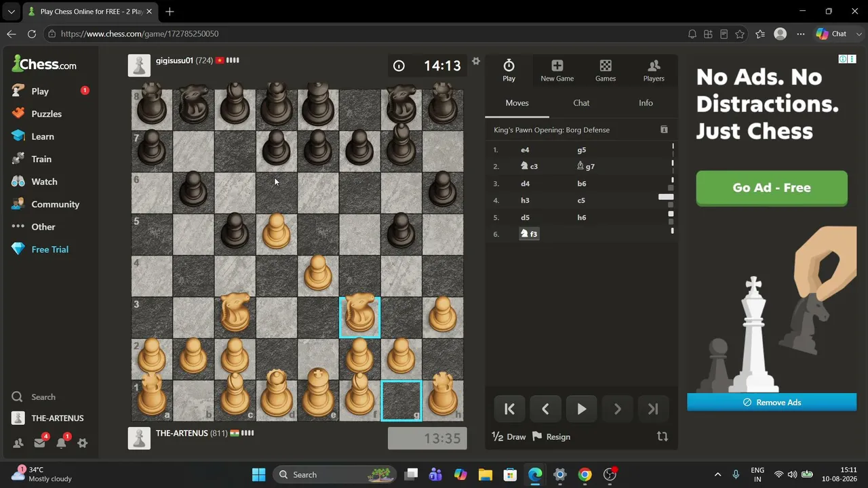This screenshot has height=488, width=868.
Task: Add this page to favorites with the star icon
Action: [x=740, y=34]
